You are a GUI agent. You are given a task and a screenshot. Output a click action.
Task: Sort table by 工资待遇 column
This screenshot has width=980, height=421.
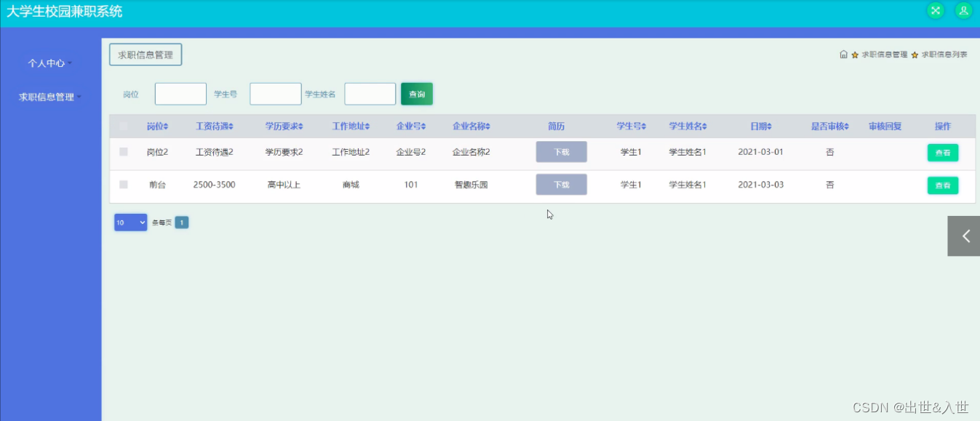[215, 127]
